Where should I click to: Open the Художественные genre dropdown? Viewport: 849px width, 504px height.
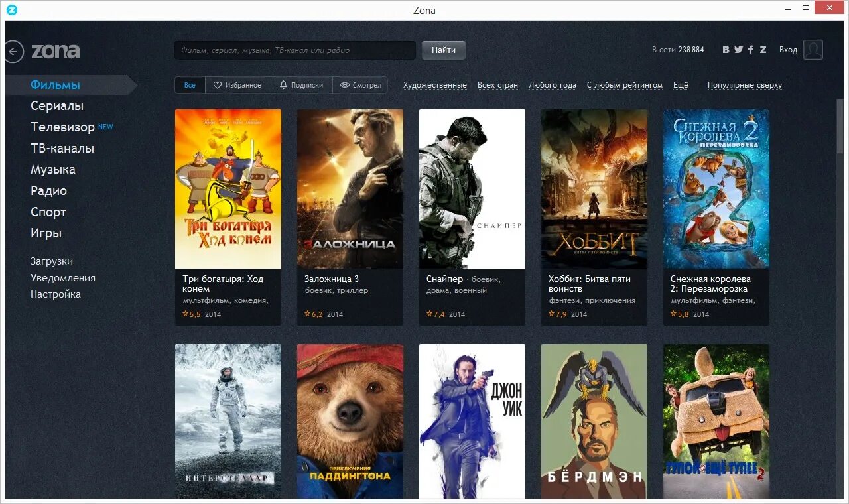[x=435, y=85]
